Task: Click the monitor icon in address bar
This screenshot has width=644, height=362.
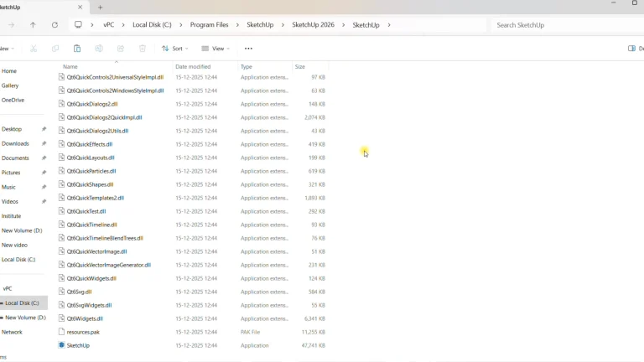Action: point(78,24)
